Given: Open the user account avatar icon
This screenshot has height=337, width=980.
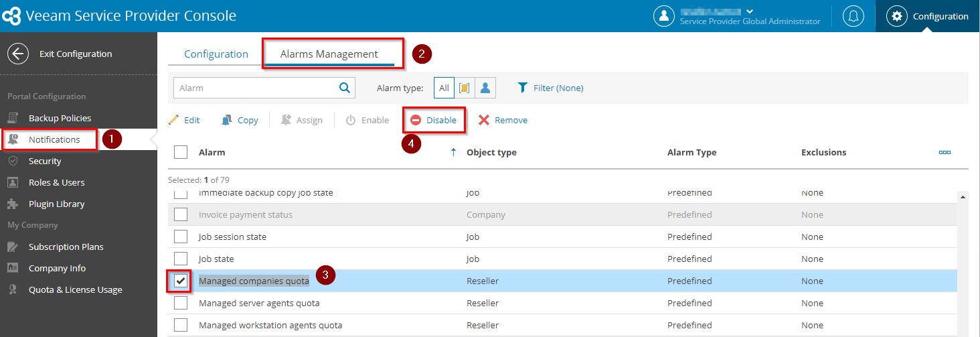Looking at the screenshot, I should [x=663, y=16].
